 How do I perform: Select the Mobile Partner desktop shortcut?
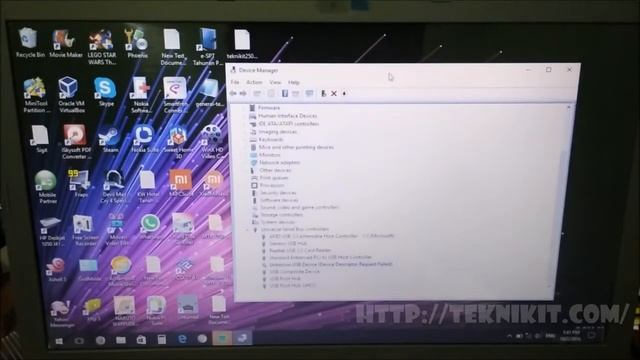click(x=47, y=187)
